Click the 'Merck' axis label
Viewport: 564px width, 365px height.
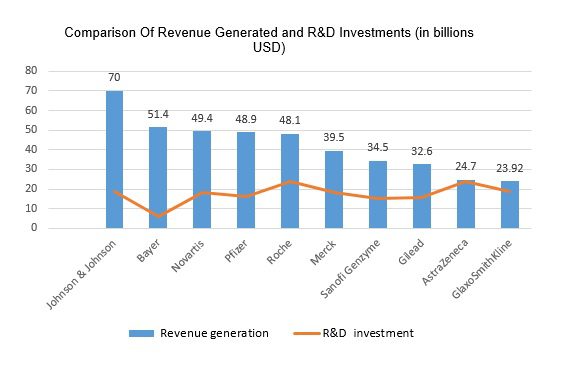point(323,252)
